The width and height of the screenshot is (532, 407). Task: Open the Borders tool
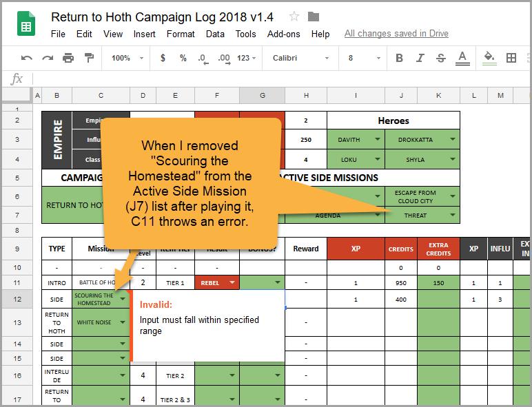click(x=511, y=58)
